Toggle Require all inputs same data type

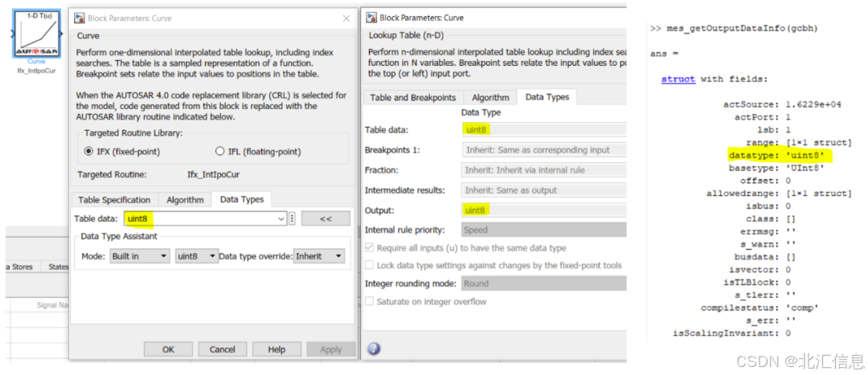click(369, 248)
